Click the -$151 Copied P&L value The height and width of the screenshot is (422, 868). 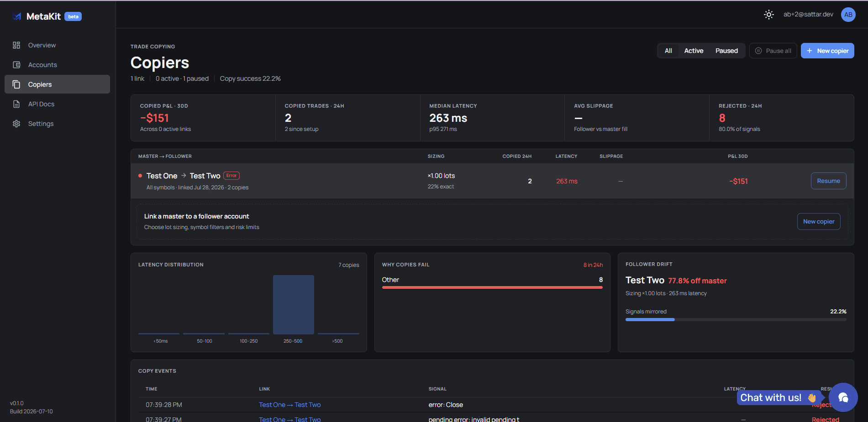pos(154,118)
